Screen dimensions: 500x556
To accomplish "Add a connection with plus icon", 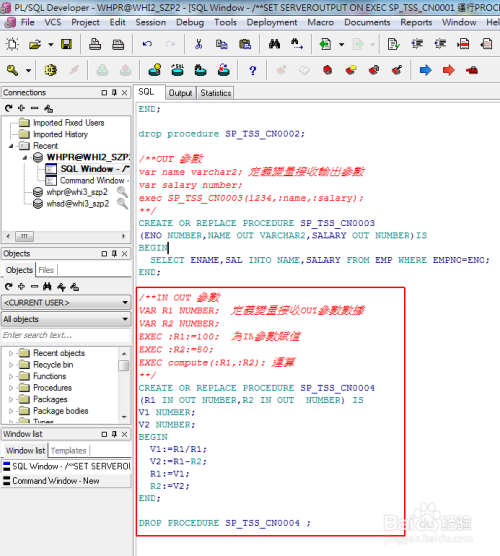I will point(21,108).
